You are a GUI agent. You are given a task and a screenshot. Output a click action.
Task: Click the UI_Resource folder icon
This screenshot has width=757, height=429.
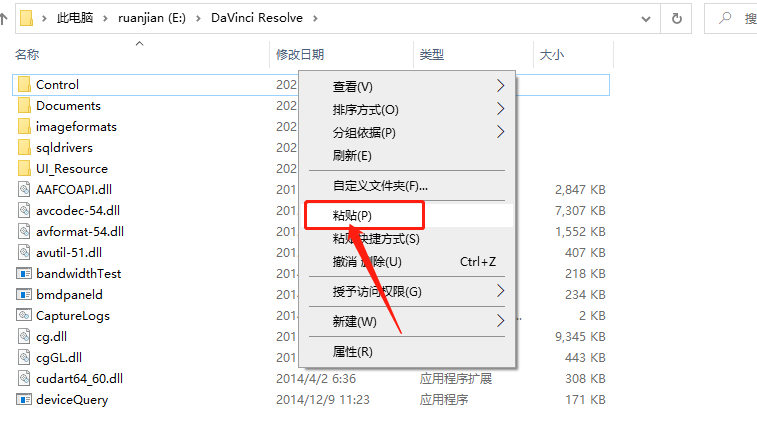24,168
